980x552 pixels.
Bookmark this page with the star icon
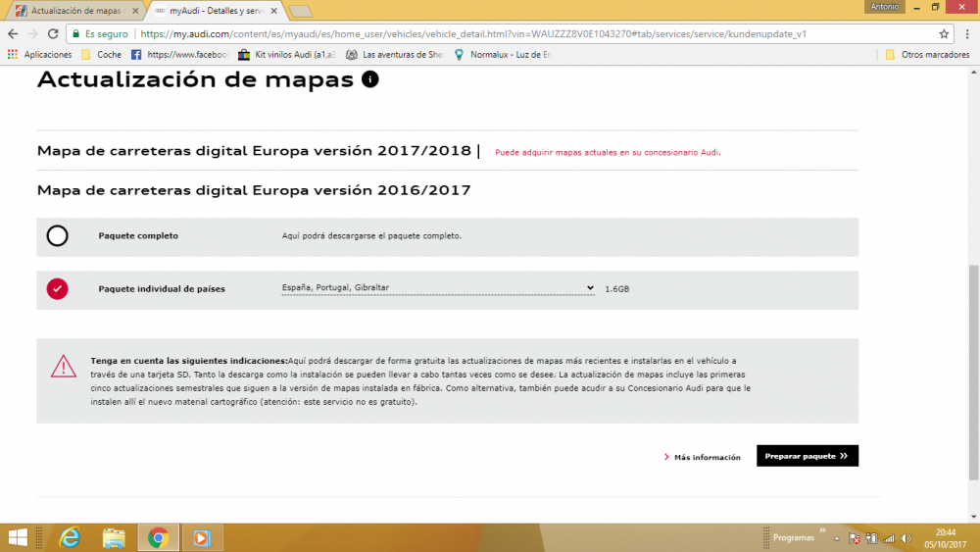(x=944, y=33)
